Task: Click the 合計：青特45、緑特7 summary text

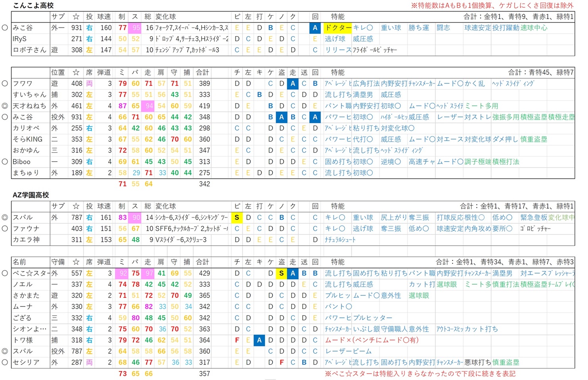Action: click(541, 72)
